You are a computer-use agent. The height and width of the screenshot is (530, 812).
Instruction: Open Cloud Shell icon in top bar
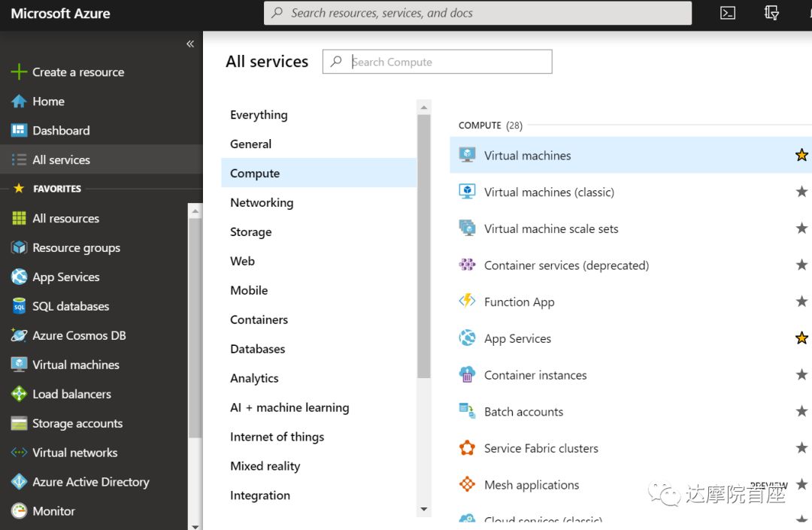[728, 13]
